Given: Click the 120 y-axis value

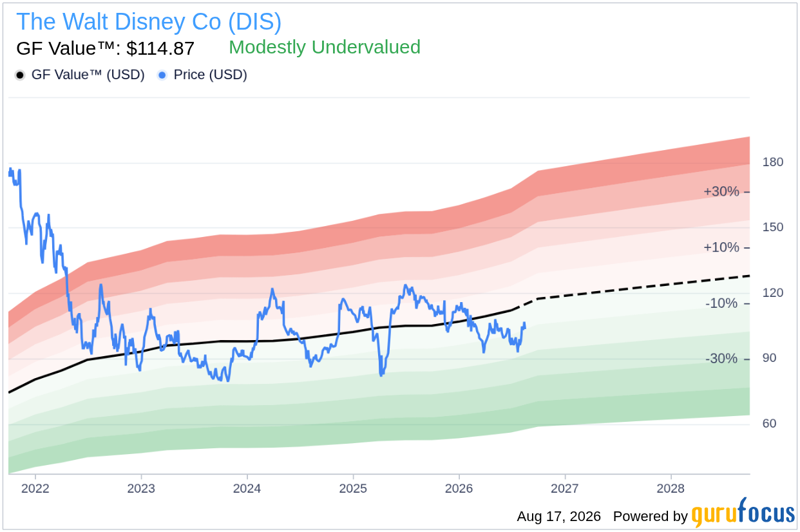Looking at the screenshot, I should click(x=773, y=293).
